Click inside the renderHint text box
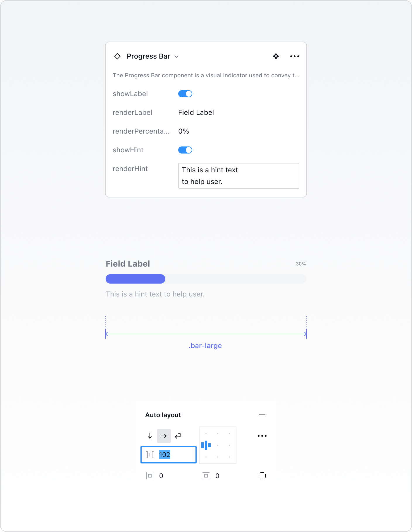Screen dimensions: 412x532 238,176
